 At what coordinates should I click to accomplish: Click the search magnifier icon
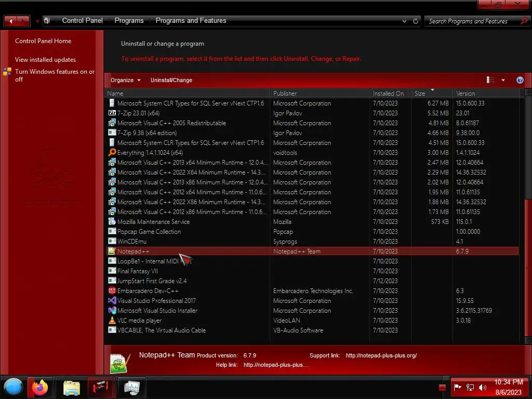coord(524,21)
